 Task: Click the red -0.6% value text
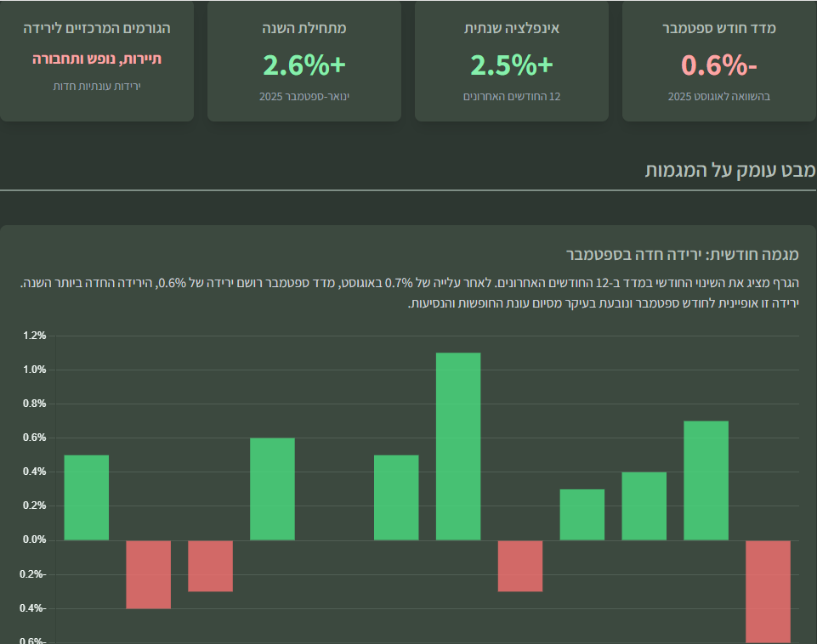718,65
